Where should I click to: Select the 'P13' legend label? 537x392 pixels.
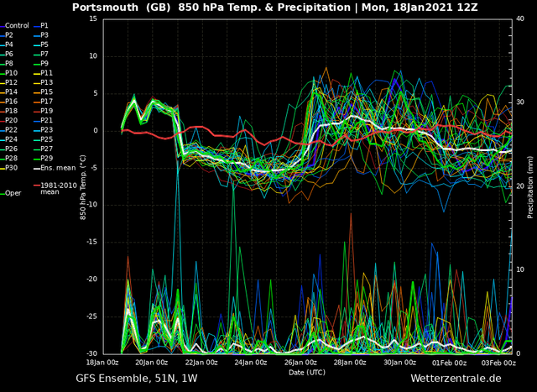click(x=44, y=82)
